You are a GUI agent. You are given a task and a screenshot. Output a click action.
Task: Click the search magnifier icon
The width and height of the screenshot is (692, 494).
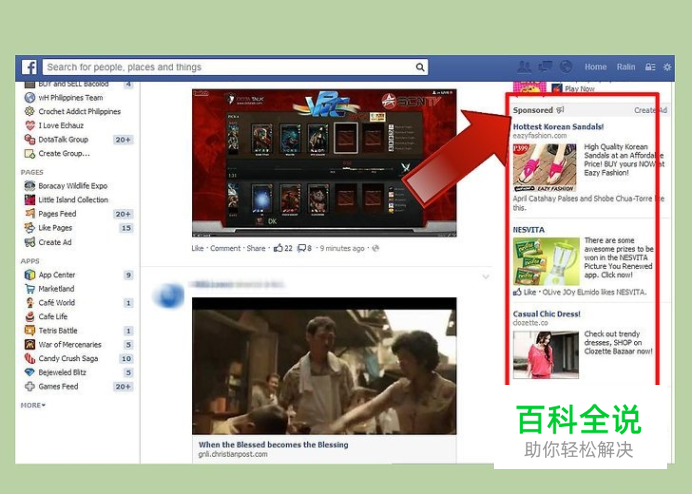coord(420,67)
